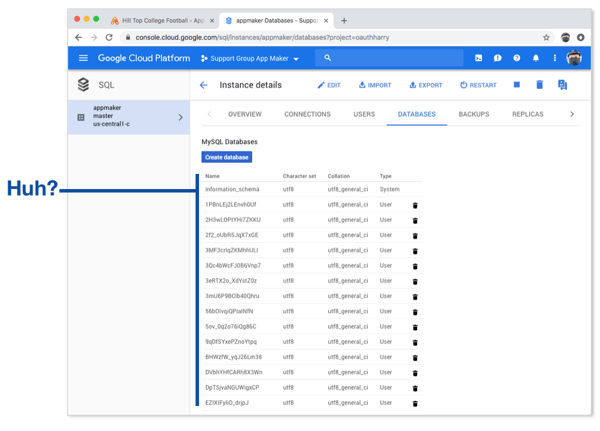Click the Import button

(375, 85)
